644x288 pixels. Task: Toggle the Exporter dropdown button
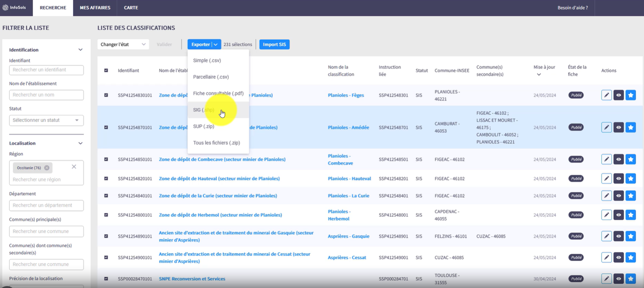pyautogui.click(x=204, y=44)
